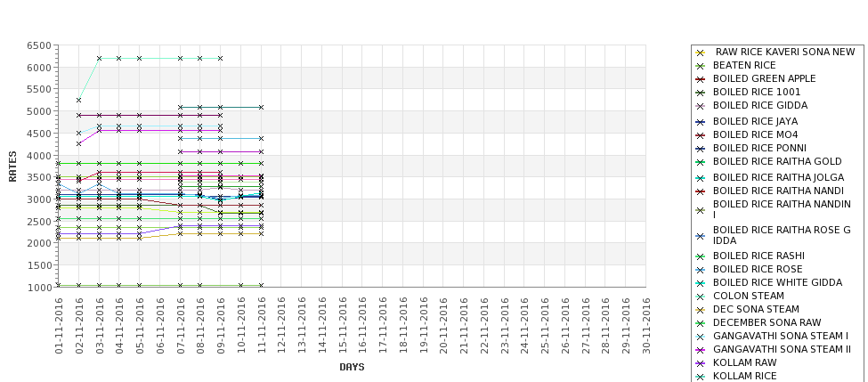This screenshot has width=868, height=382.
Task: Click the 6500 value on rates axis
Action: click(39, 46)
